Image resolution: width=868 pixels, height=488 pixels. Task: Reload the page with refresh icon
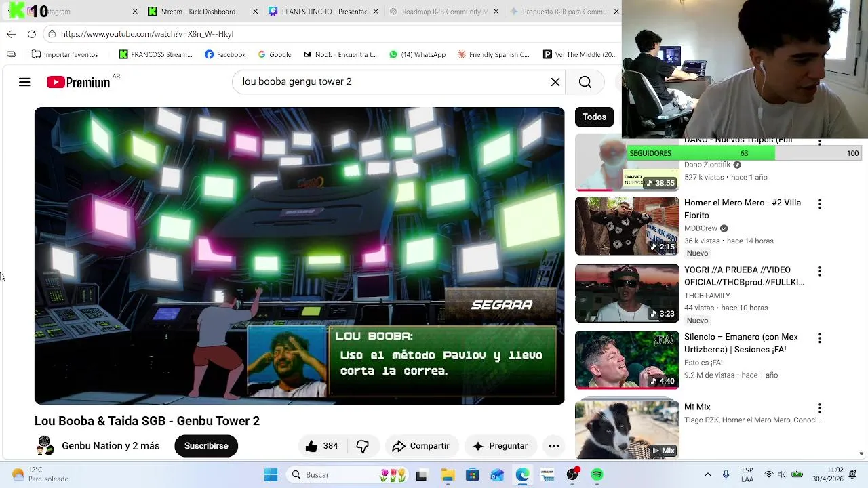tap(32, 34)
